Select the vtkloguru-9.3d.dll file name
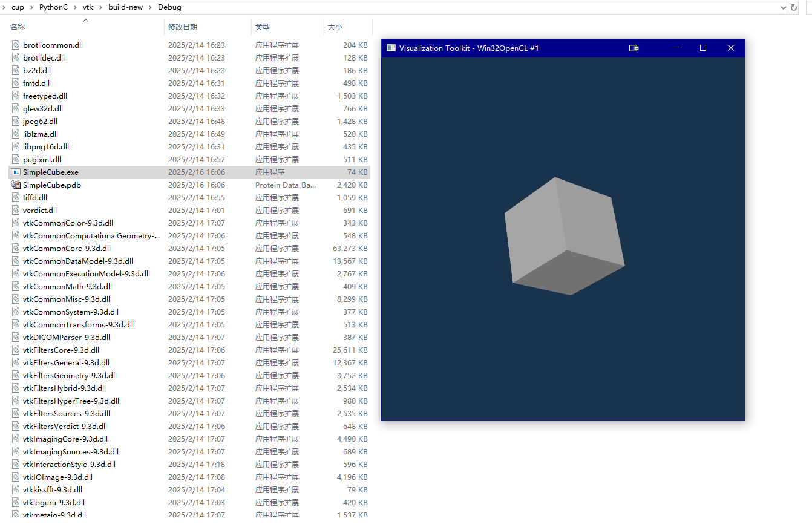The height and width of the screenshot is (530, 812). [x=54, y=502]
